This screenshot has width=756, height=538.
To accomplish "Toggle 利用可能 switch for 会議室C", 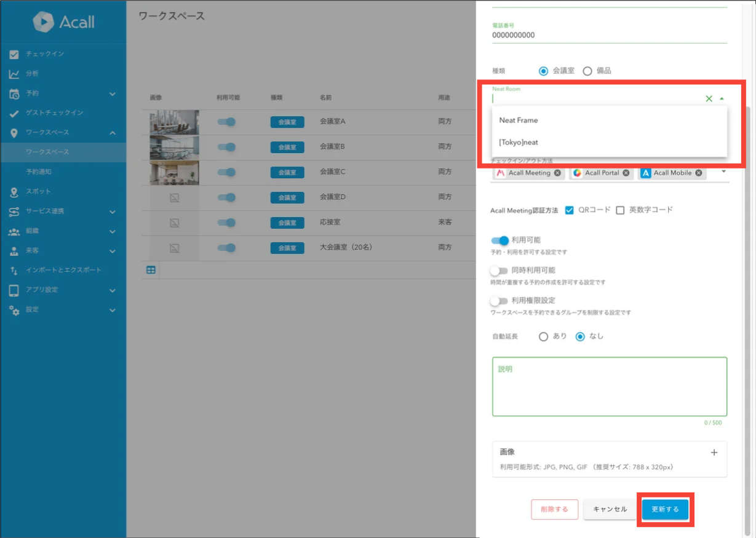I will pos(227,172).
